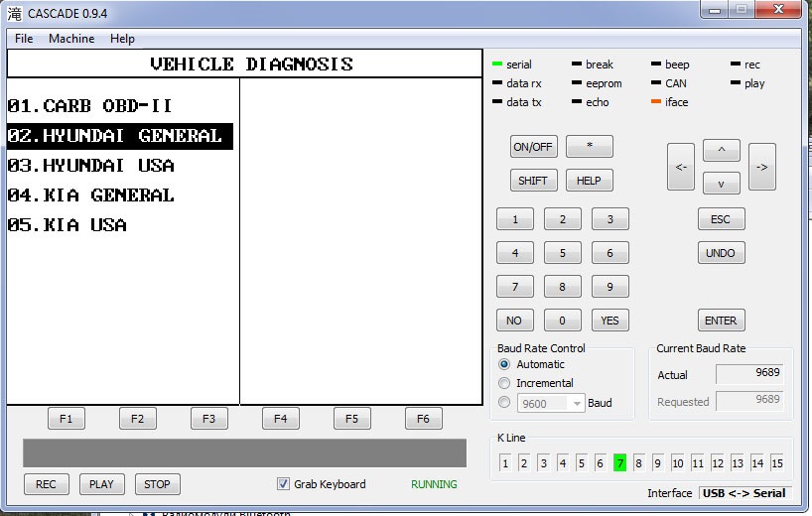The width and height of the screenshot is (812, 516).
Task: Select highlighted K Line 7
Action: tap(619, 462)
